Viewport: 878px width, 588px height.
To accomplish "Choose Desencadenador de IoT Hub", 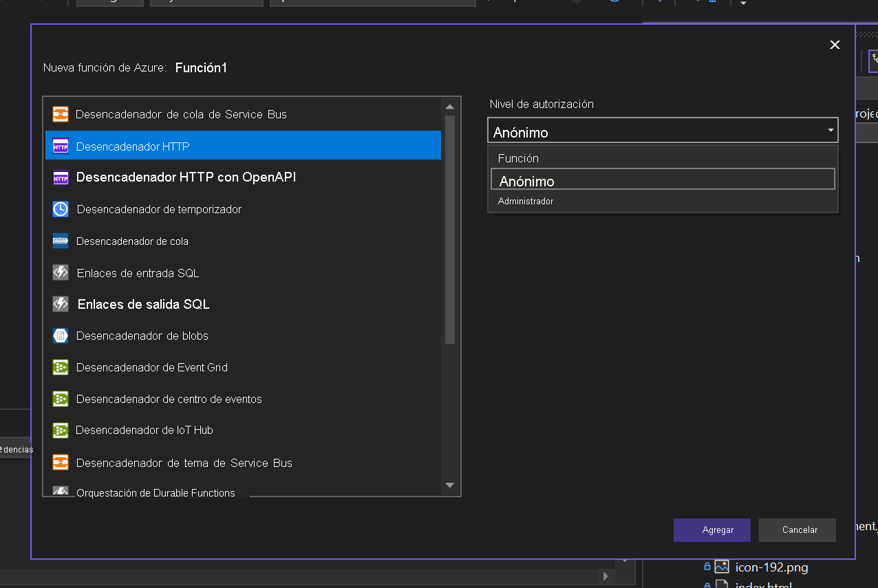I will [x=243, y=431].
